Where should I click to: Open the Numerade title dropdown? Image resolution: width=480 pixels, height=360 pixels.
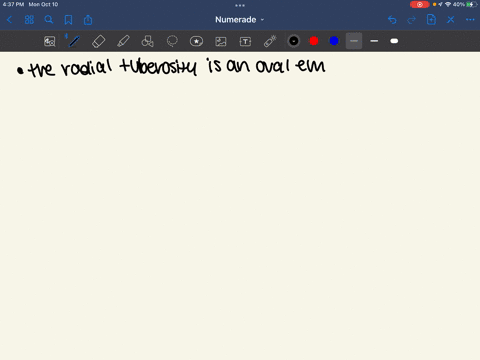click(x=239, y=20)
